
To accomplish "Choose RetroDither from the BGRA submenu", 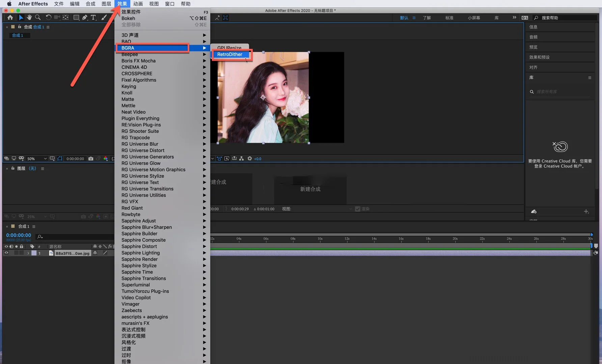I will [x=230, y=54].
